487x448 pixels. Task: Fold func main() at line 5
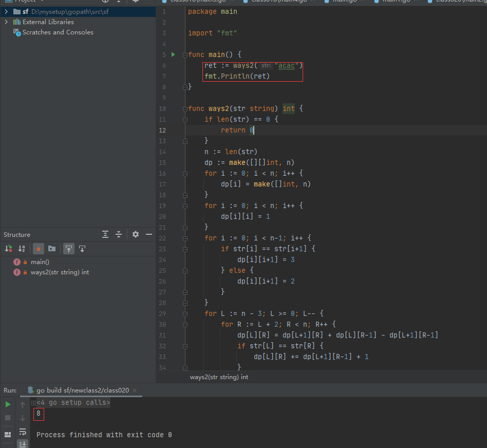pyautogui.click(x=185, y=55)
